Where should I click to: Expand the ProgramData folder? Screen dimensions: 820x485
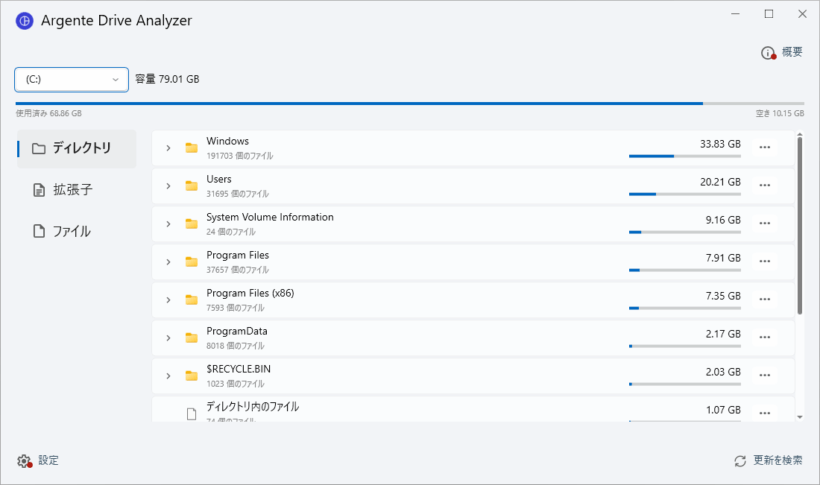coord(168,338)
